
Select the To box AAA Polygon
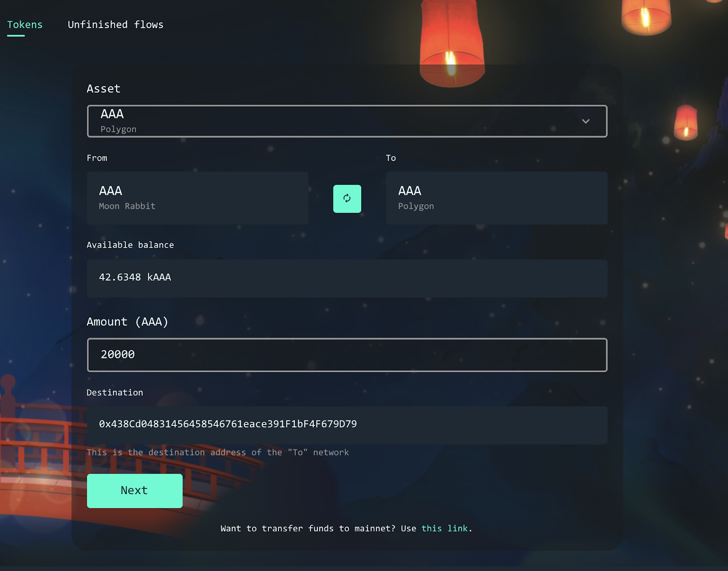(496, 198)
